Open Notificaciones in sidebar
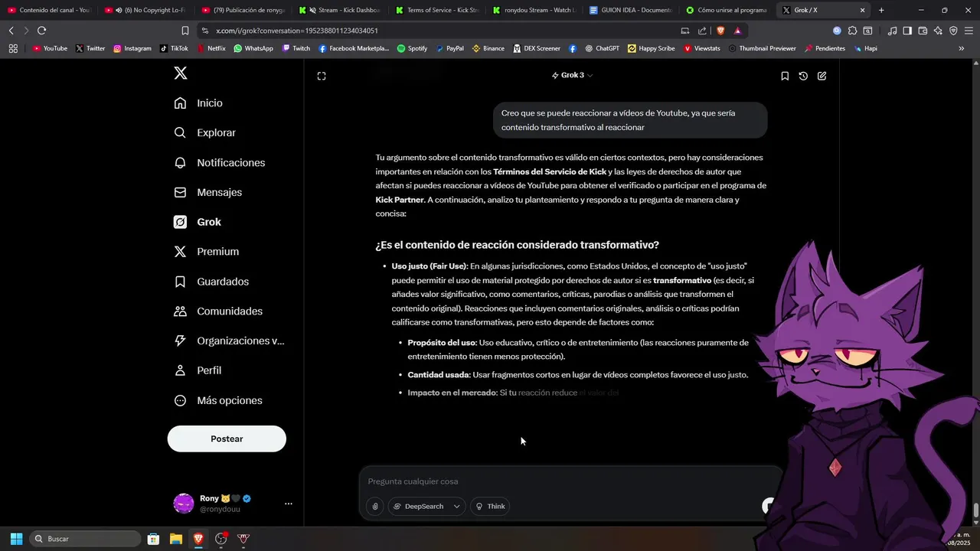 (220, 163)
